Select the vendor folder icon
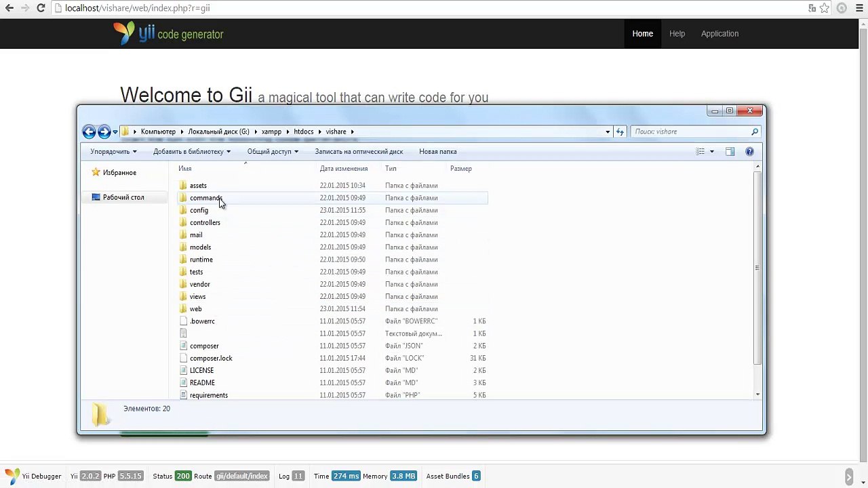Screen dimensions: 868x488 (183, 284)
